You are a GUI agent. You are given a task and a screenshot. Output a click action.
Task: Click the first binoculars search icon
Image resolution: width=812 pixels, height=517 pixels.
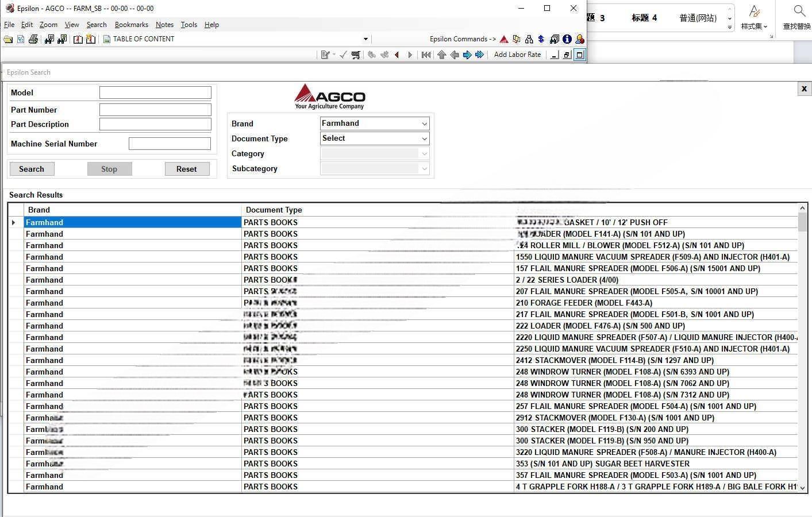(x=49, y=39)
